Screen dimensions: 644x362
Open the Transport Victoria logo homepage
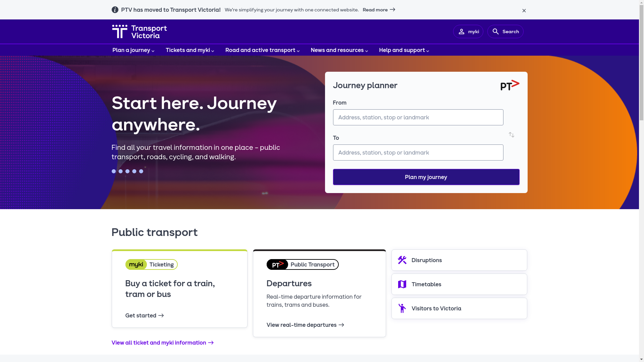(x=139, y=32)
